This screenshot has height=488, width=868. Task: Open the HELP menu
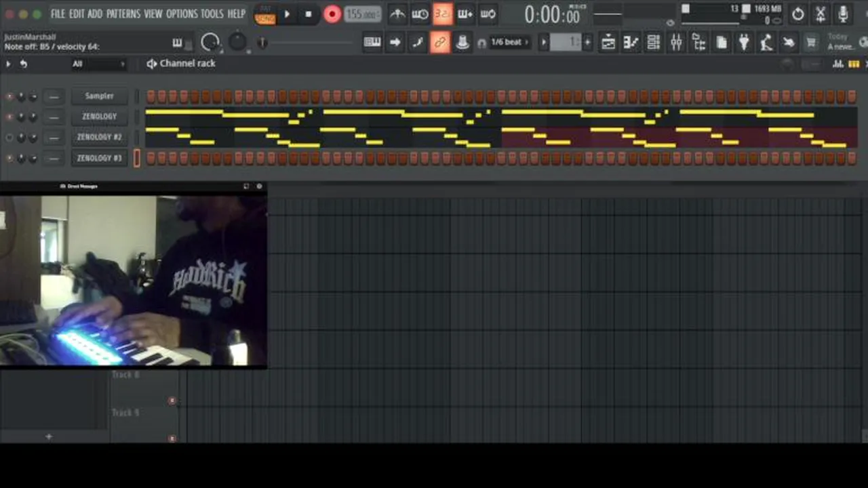click(x=236, y=14)
